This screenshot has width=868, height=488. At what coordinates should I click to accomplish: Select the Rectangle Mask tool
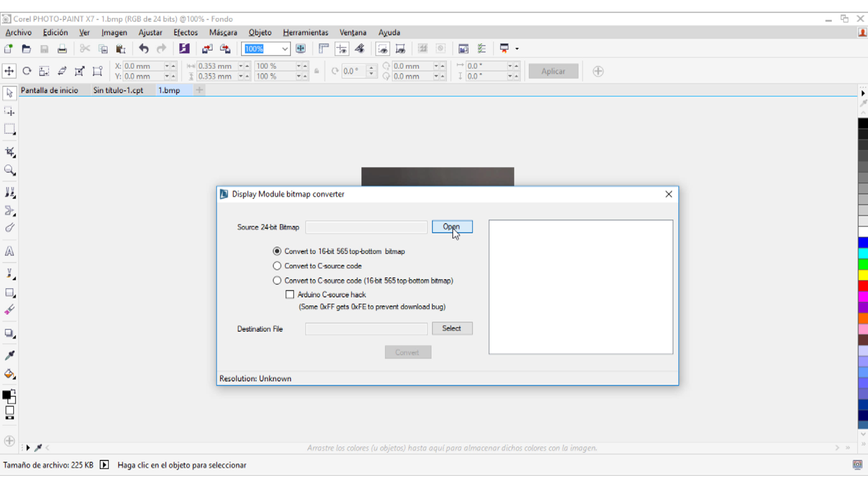pyautogui.click(x=9, y=129)
